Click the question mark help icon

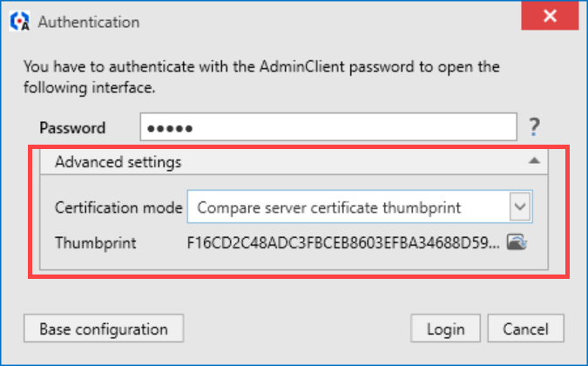pos(534,127)
